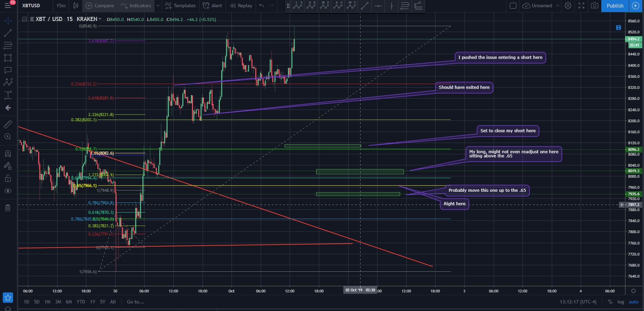The image size is (644, 311).
Task: Start bar Replay mode
Action: pyautogui.click(x=241, y=6)
